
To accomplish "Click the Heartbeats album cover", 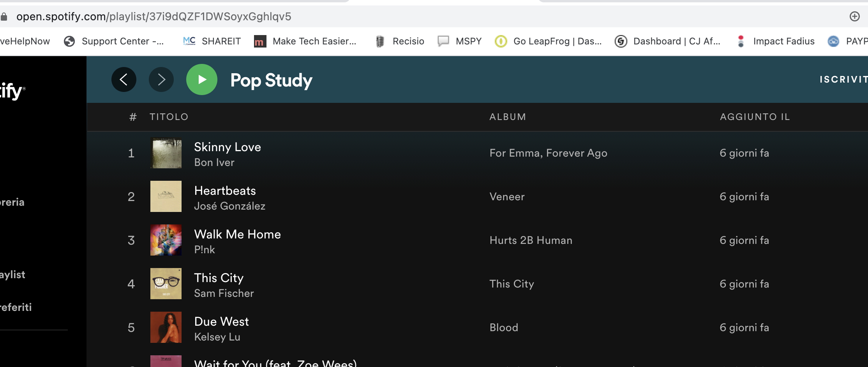I will pos(166,196).
